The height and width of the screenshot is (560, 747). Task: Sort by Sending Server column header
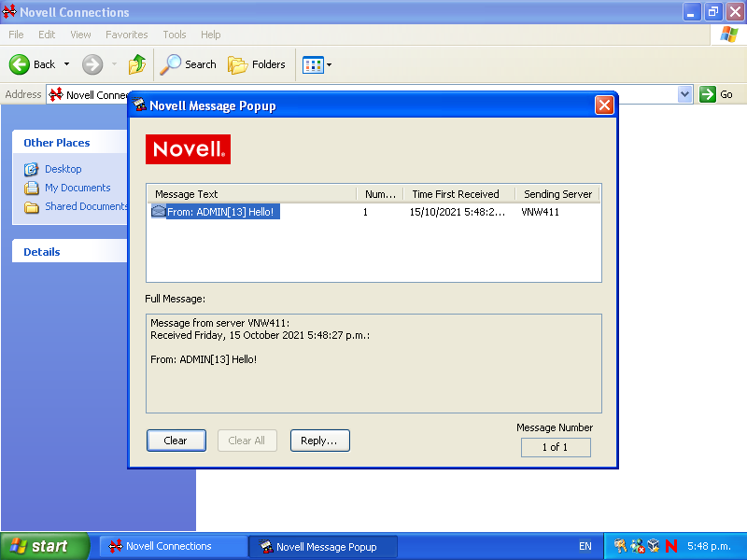(x=557, y=194)
